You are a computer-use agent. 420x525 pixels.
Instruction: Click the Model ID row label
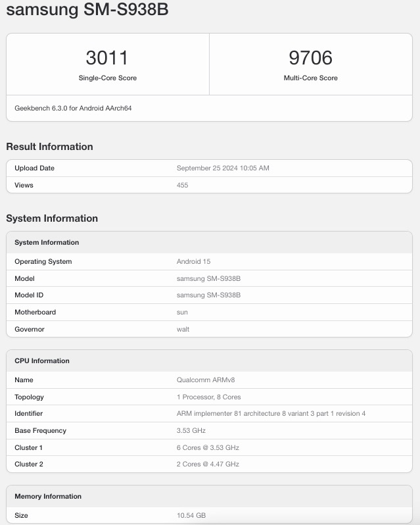coord(29,295)
